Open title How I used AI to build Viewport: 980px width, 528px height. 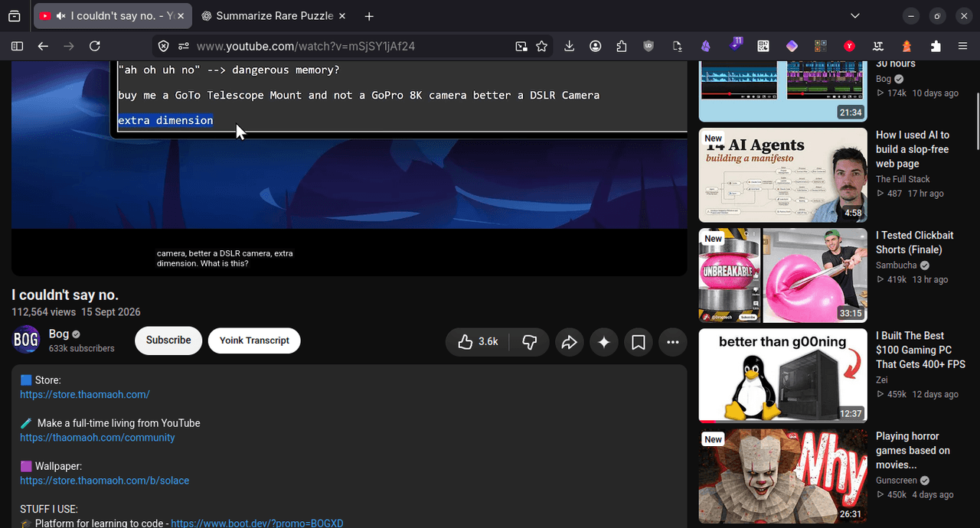[913, 149]
